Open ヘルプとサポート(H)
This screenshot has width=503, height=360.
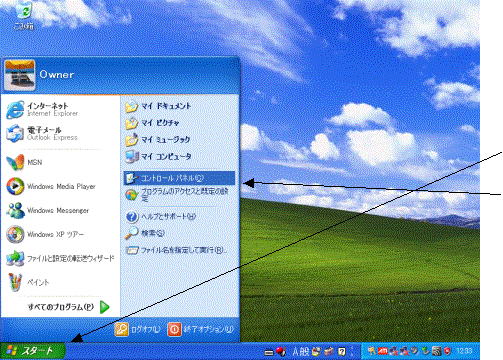161,217
